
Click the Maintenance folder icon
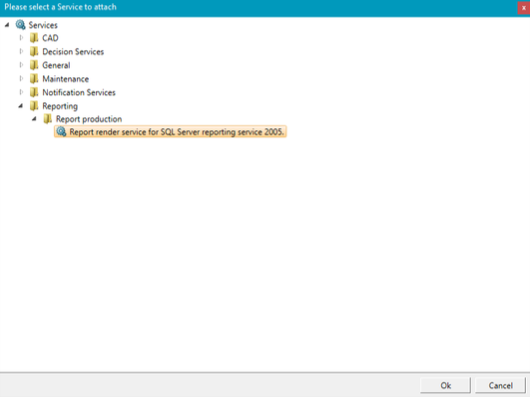(x=34, y=79)
